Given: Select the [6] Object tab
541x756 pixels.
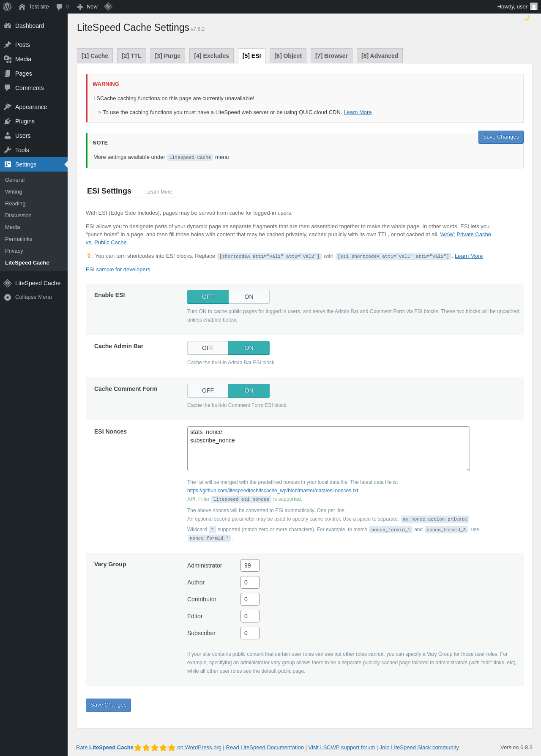Looking at the screenshot, I should [x=288, y=56].
